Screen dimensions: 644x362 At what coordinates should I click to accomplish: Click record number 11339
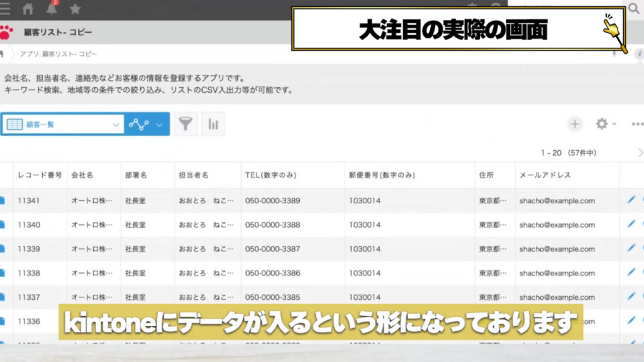[29, 249]
